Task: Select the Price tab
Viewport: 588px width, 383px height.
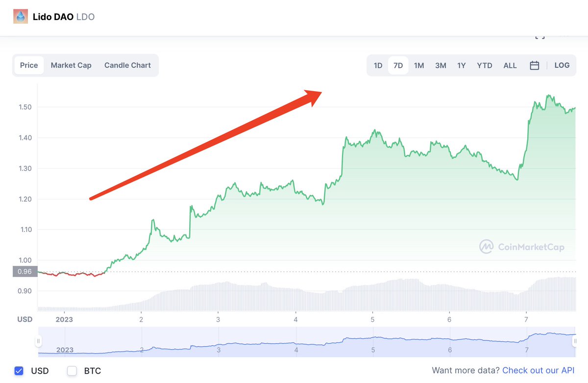Action: click(x=29, y=65)
